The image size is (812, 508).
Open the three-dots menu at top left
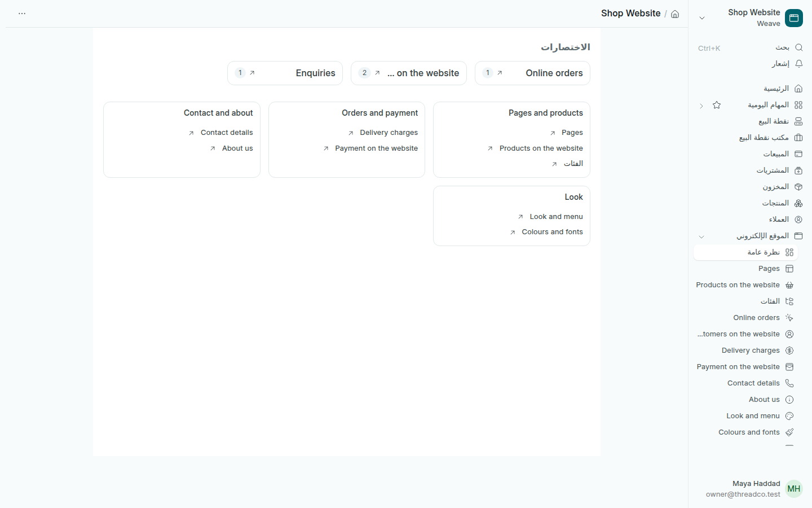(22, 14)
